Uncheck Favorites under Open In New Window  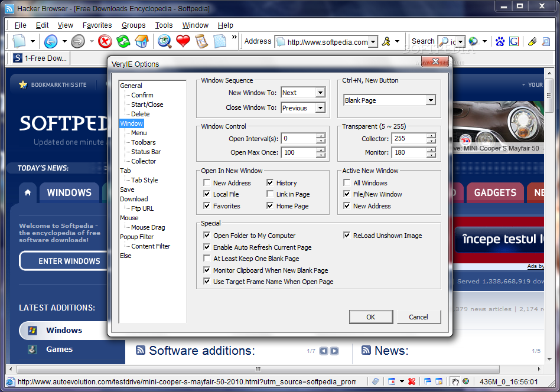(206, 205)
